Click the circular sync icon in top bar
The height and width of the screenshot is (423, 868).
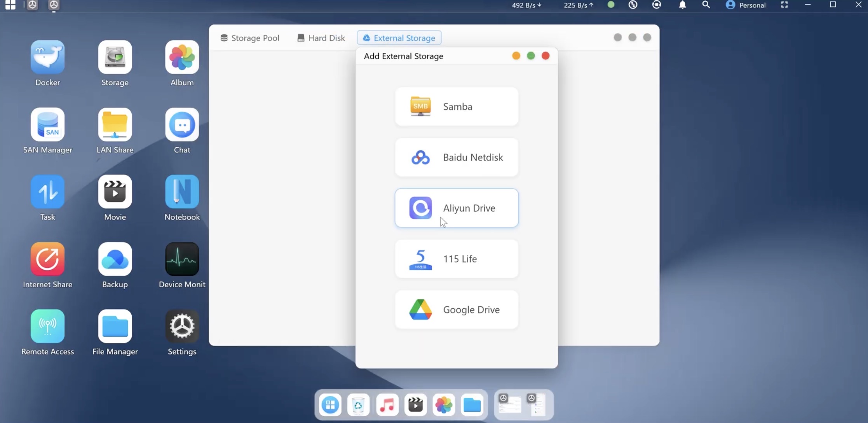657,5
